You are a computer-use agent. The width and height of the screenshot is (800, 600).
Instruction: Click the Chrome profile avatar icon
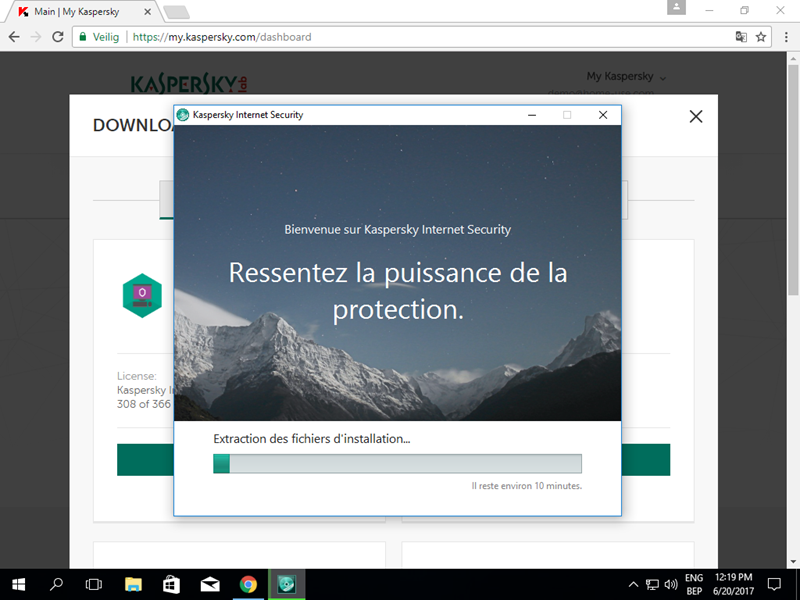(x=679, y=9)
